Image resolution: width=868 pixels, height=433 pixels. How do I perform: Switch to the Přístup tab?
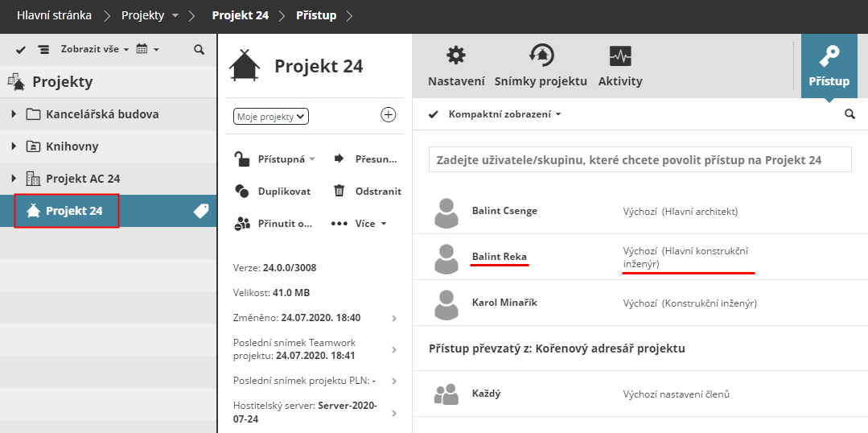click(x=829, y=66)
